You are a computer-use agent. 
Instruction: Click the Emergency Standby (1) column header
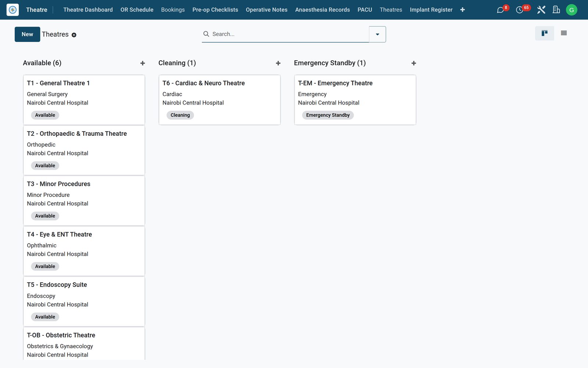pos(330,63)
